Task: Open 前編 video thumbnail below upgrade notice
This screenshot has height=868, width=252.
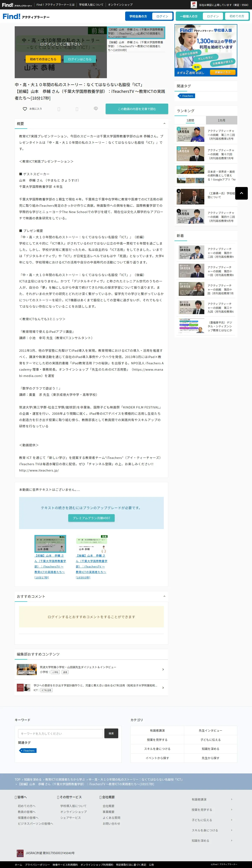Action: click(x=50, y=544)
